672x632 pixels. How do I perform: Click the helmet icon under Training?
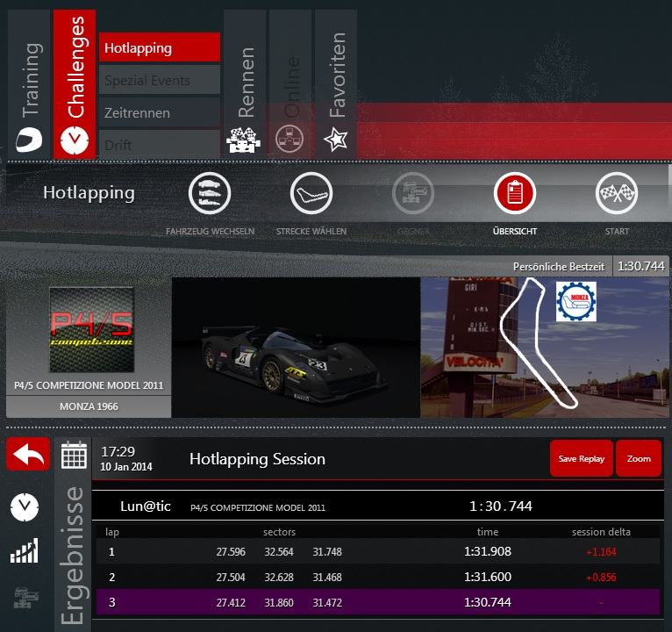[29, 140]
